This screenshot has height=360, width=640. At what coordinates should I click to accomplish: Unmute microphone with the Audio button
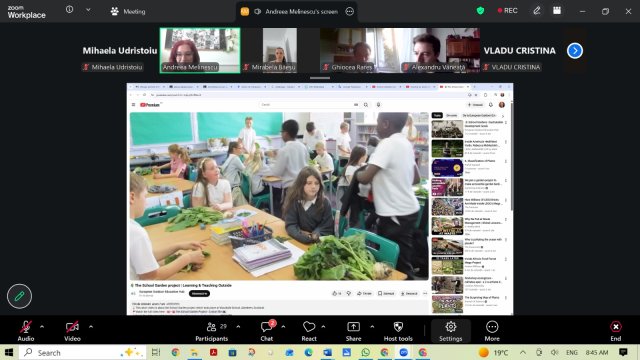click(26, 331)
